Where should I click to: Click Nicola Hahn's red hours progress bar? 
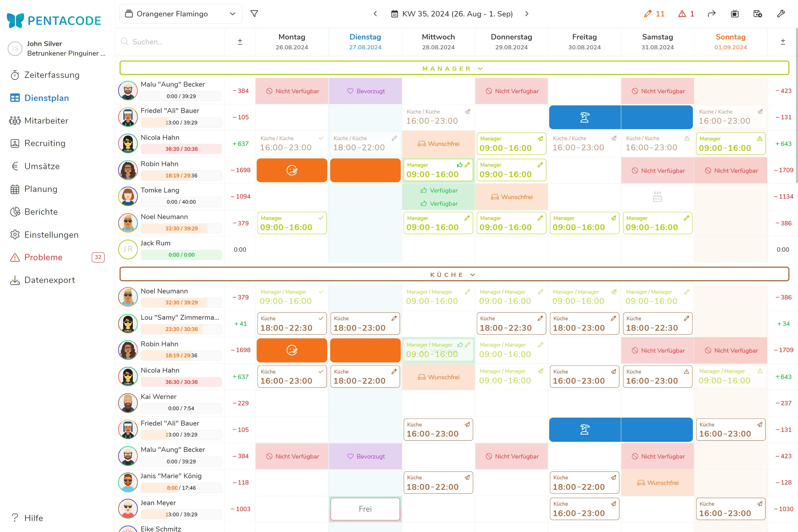(181, 149)
